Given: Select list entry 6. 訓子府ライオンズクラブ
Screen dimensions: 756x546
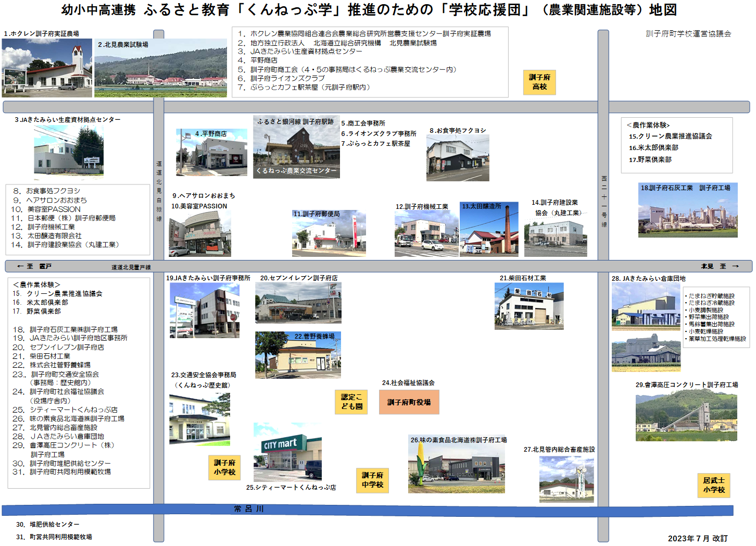Looking at the screenshot, I should (x=281, y=79).
